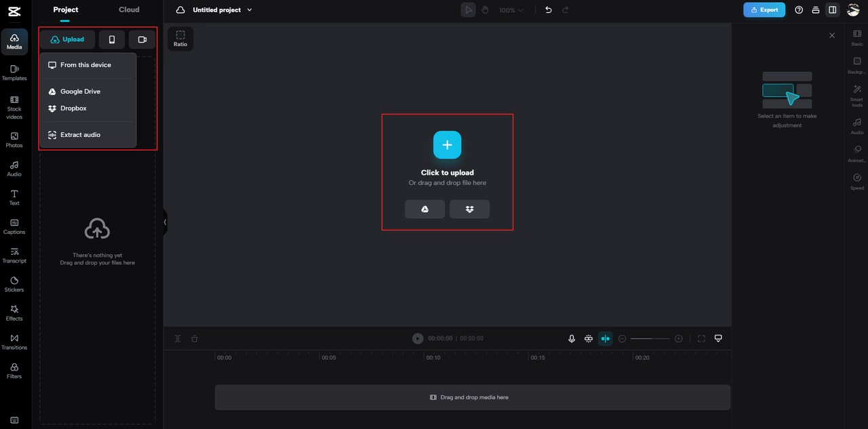868x429 pixels.
Task: Click the upload from phone icon button
Action: 112,39
